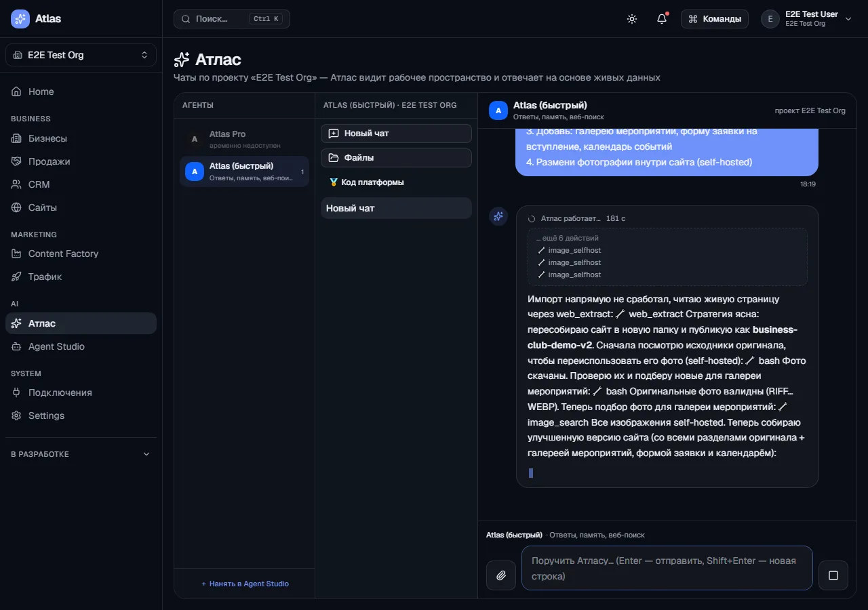Viewport: 868px width, 610px height.
Task: Start a chat with Новый чат button
Action: [396, 134]
